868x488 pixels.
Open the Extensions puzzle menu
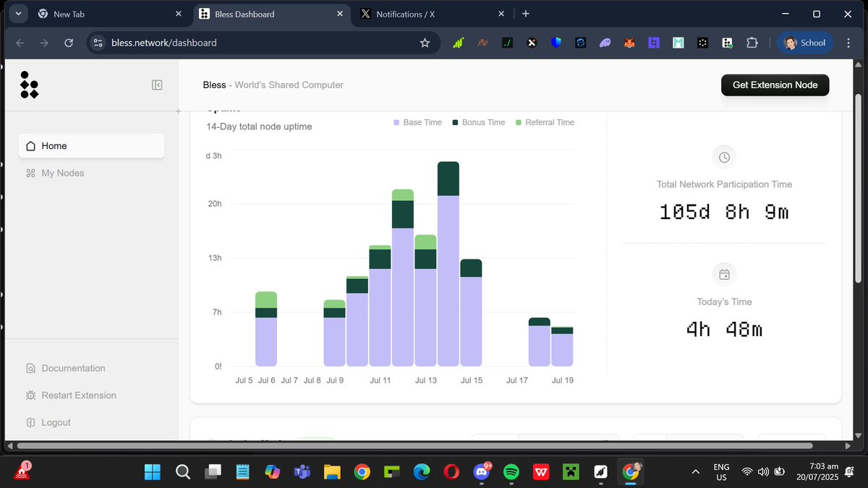pos(752,43)
